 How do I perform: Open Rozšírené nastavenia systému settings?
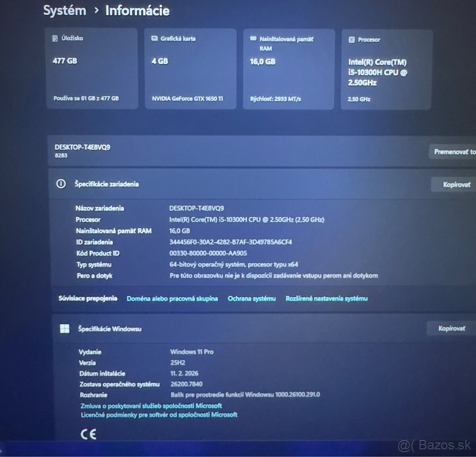coord(326,298)
